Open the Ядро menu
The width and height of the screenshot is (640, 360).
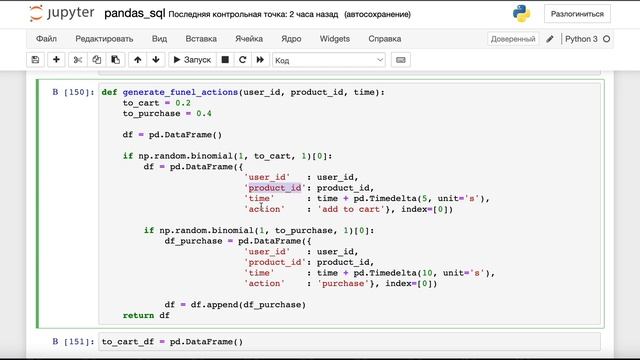tap(291, 39)
